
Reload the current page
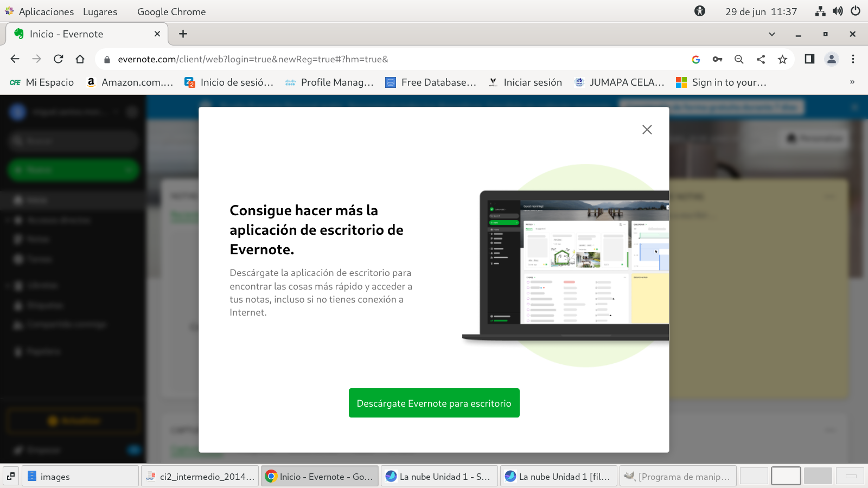(x=59, y=59)
